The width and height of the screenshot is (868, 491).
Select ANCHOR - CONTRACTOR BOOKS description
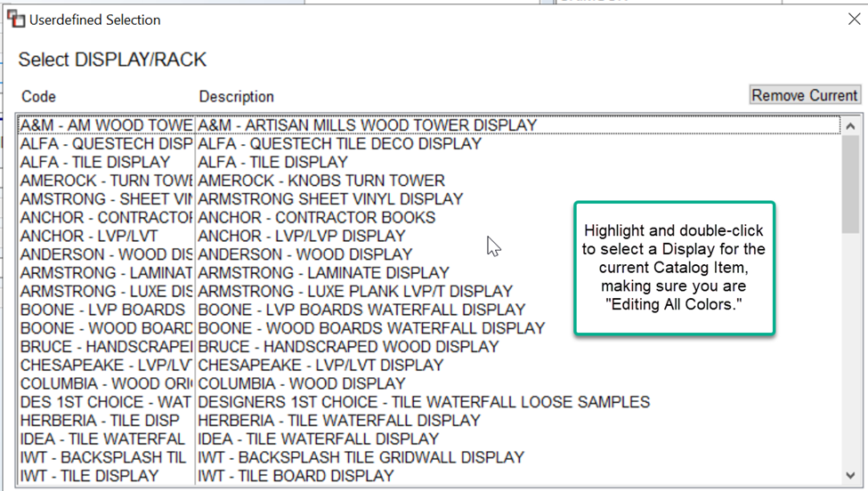[317, 217]
